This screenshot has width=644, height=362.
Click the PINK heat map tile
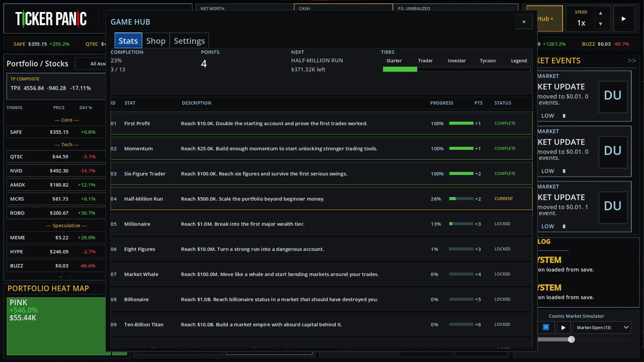56,326
